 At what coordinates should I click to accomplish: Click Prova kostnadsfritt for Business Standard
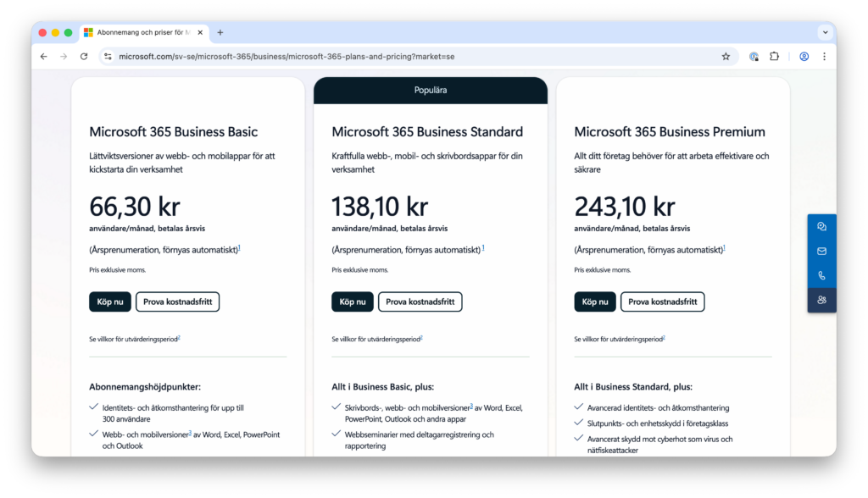(x=420, y=302)
